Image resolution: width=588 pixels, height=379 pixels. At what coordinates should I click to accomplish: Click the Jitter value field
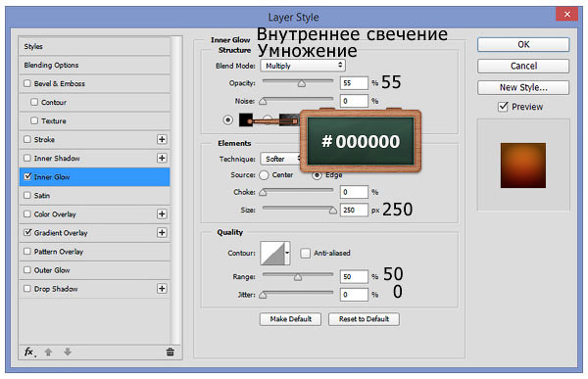[x=354, y=295]
